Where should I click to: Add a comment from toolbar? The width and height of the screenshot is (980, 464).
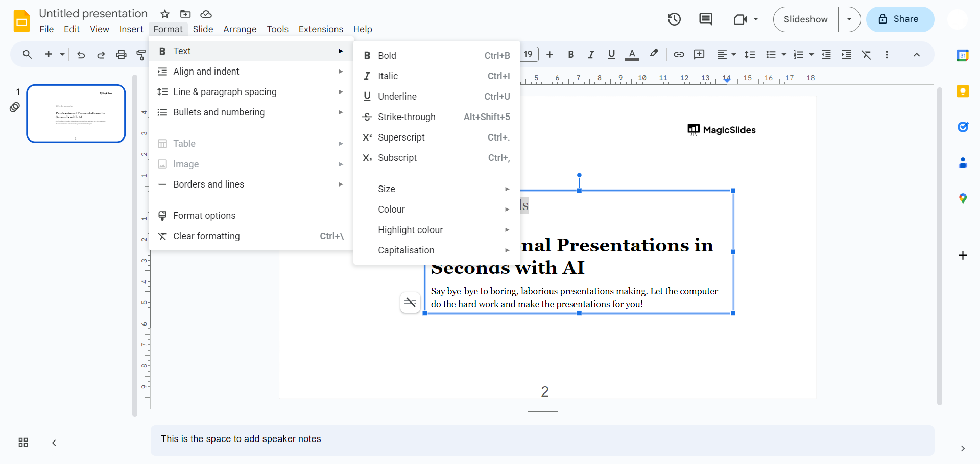pos(699,54)
